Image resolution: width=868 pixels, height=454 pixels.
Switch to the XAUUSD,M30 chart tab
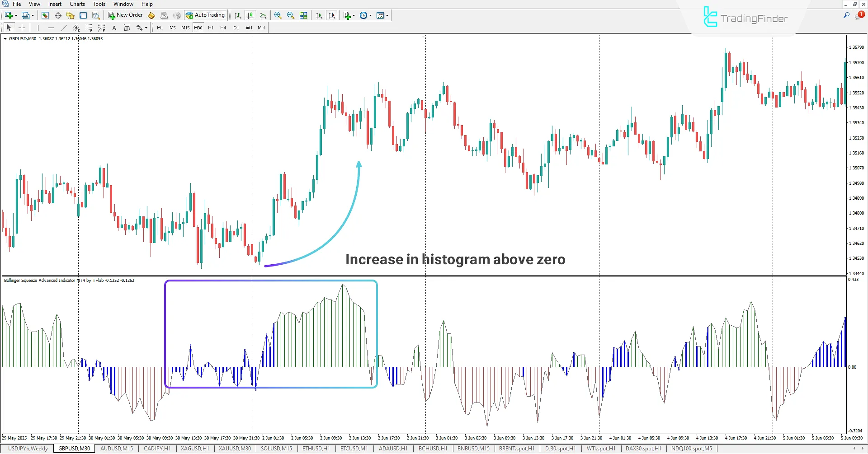(x=235, y=448)
